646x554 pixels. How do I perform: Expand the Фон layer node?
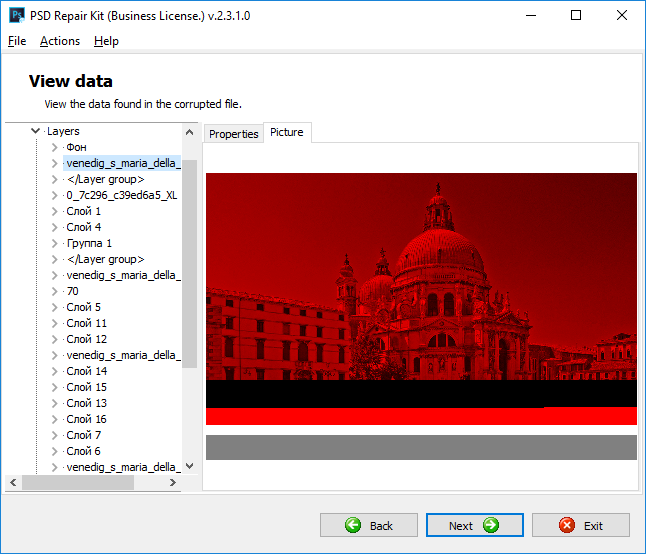click(54, 147)
